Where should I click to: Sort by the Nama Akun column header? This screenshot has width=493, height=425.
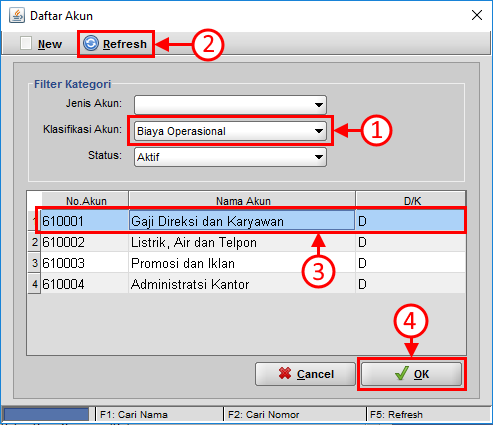pyautogui.click(x=242, y=201)
